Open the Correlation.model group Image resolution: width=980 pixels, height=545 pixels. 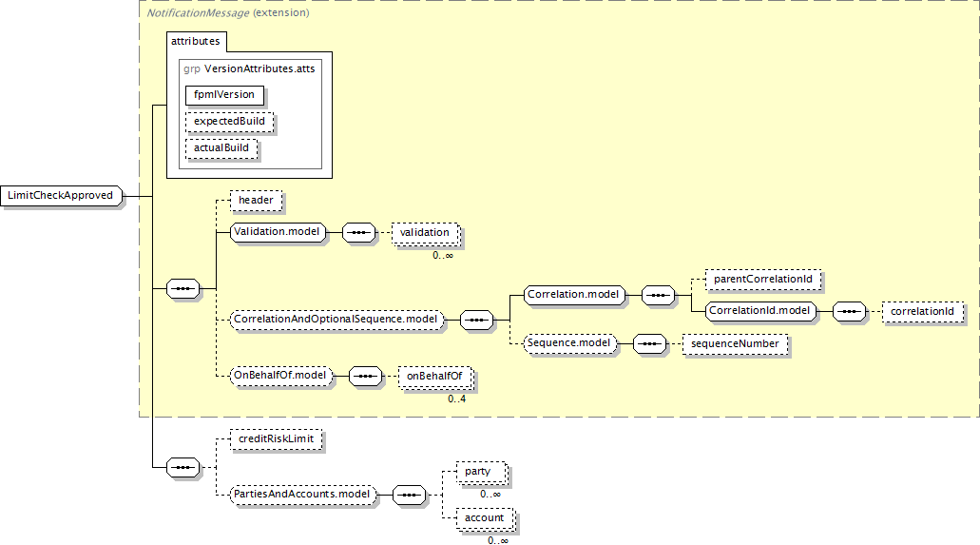(x=574, y=295)
